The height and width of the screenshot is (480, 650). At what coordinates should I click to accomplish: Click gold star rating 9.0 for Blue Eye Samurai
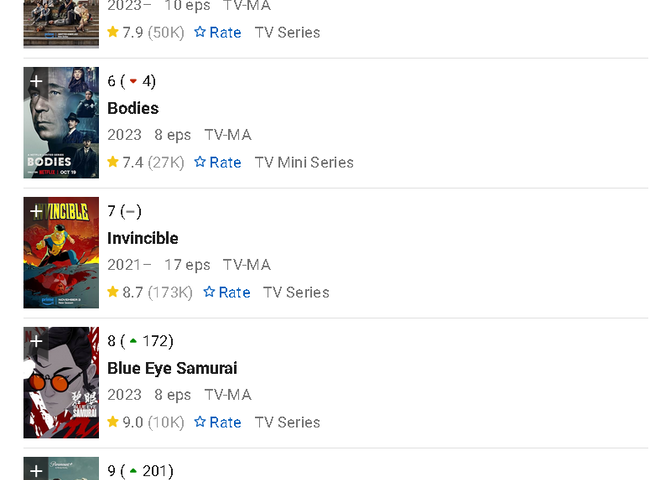[x=113, y=422]
